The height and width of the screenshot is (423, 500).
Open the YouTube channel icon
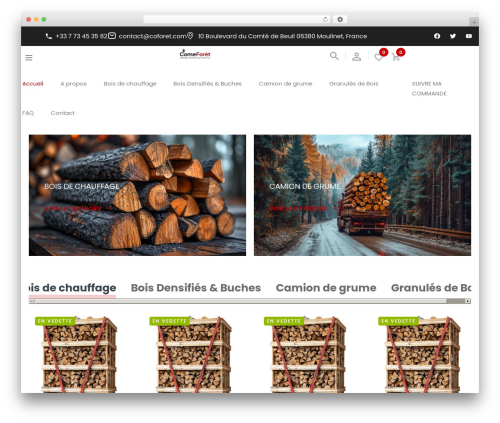469,36
